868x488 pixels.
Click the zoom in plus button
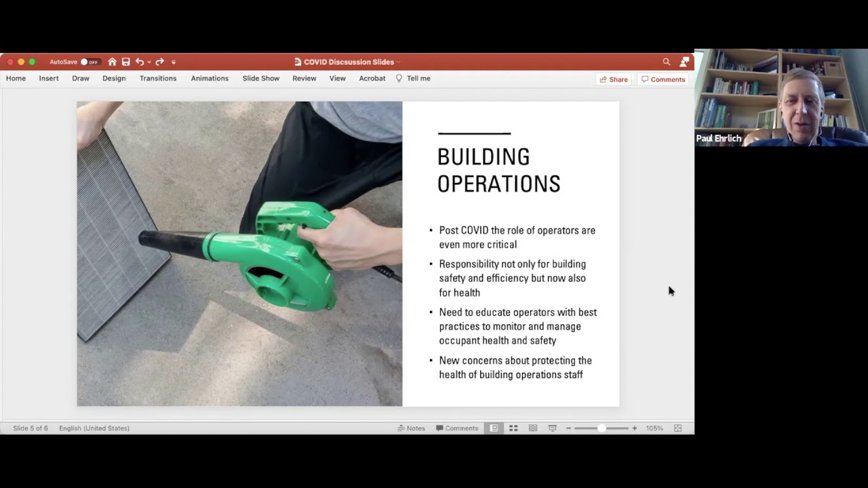(635, 428)
